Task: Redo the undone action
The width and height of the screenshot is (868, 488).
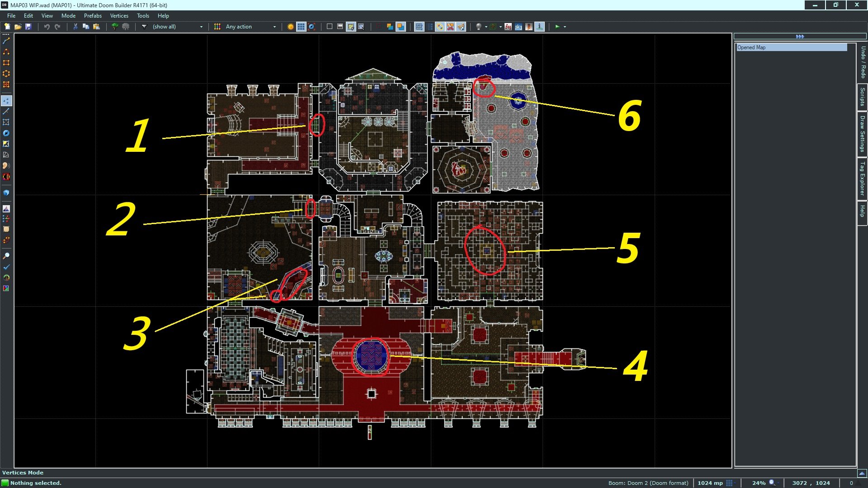Action: tap(57, 27)
